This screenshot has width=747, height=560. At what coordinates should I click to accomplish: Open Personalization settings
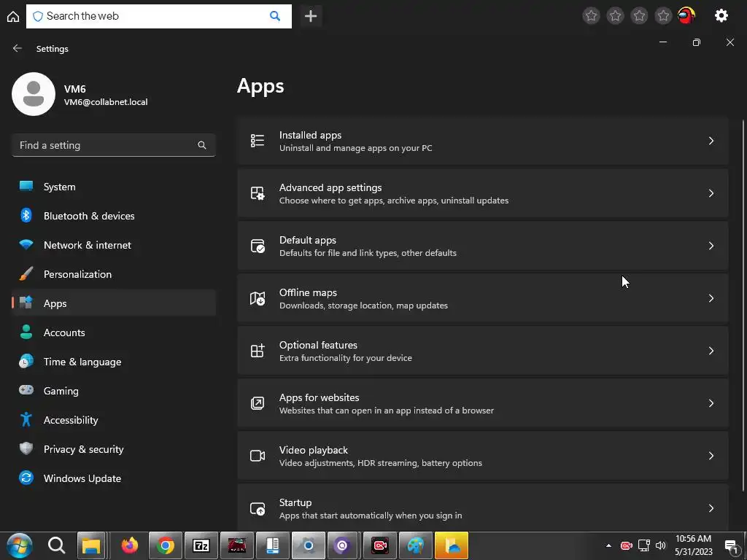(x=114, y=274)
